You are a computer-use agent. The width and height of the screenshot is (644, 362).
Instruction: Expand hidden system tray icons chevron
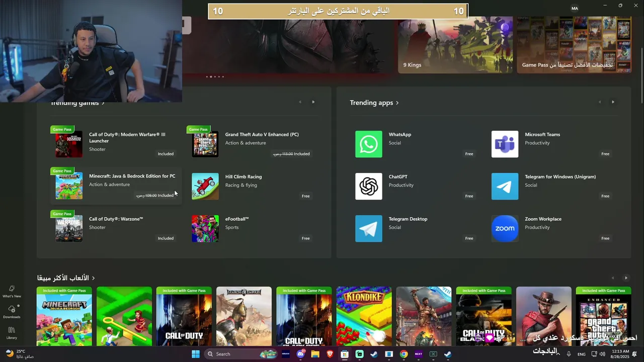(x=558, y=354)
